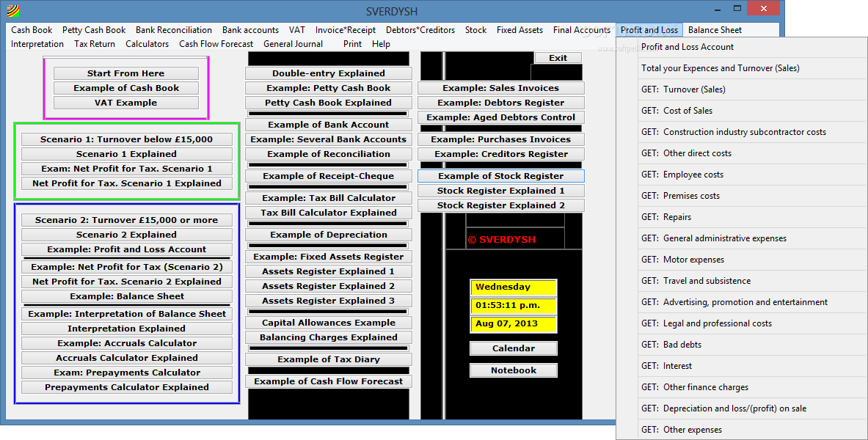
Task: Open the Notebook button
Action: (x=514, y=370)
